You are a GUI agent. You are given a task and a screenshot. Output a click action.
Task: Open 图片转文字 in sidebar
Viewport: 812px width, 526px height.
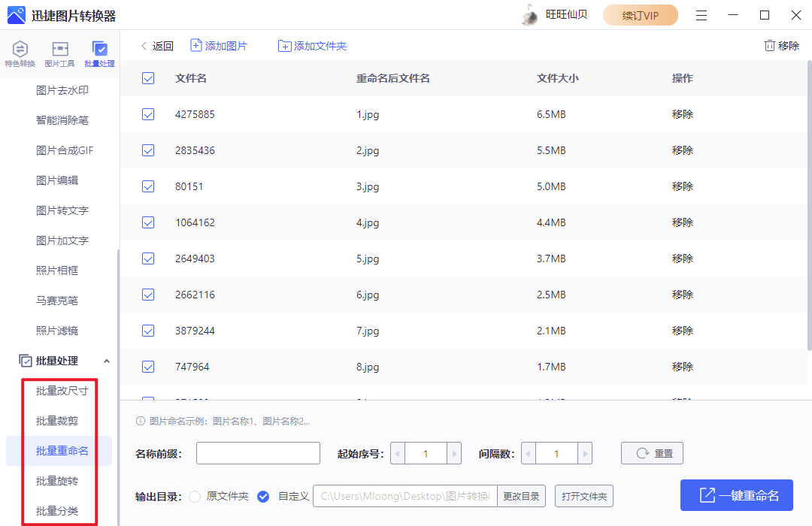pyautogui.click(x=62, y=210)
